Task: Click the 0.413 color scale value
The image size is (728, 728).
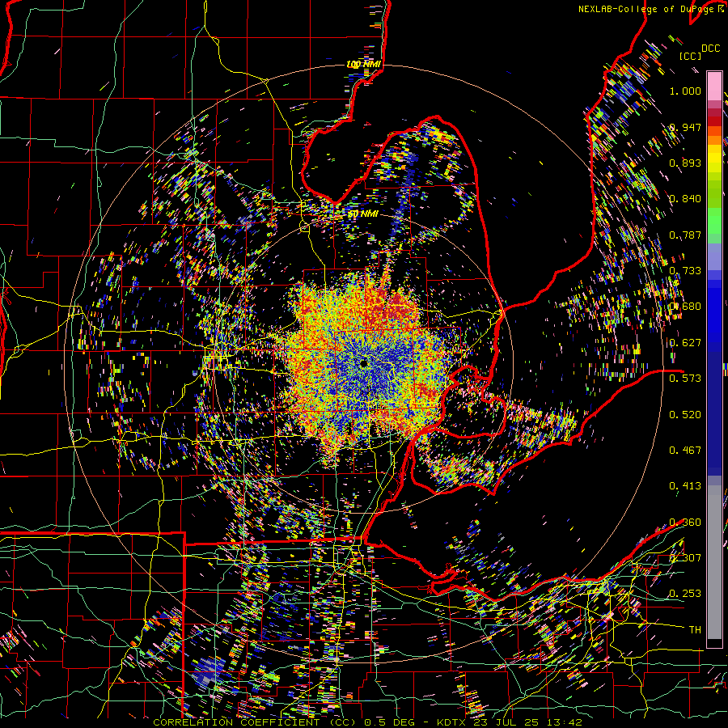Action: point(685,486)
